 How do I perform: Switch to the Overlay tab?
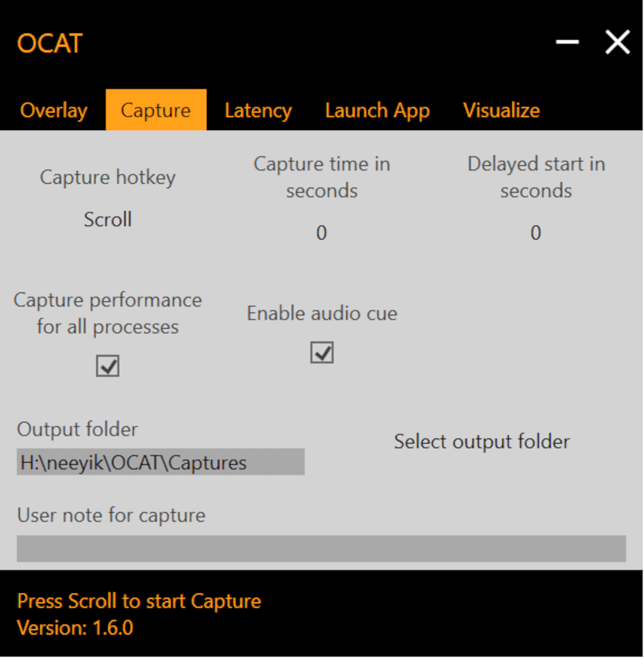54,111
